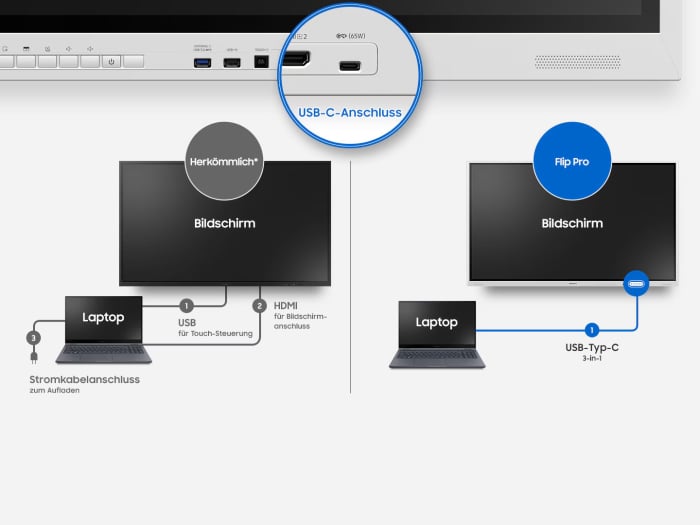Click the HDMI port inside the magnified circle
Image resolution: width=700 pixels, height=525 pixels.
[297, 61]
